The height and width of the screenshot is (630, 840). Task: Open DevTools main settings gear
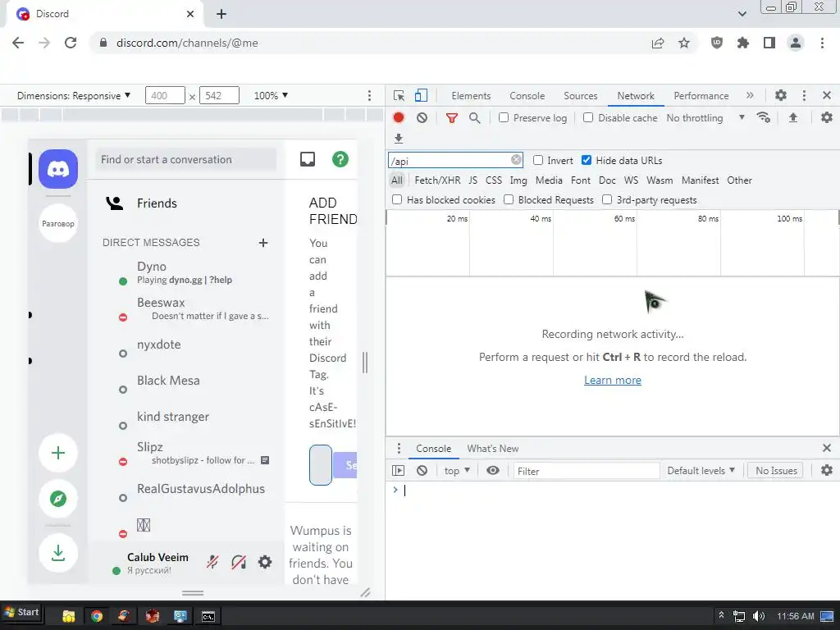(781, 96)
